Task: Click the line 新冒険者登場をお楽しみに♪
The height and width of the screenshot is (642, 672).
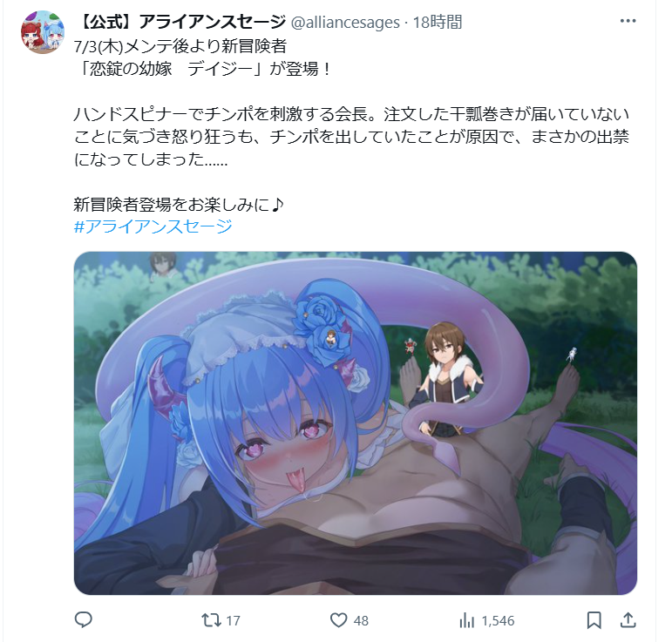Action: 179,205
